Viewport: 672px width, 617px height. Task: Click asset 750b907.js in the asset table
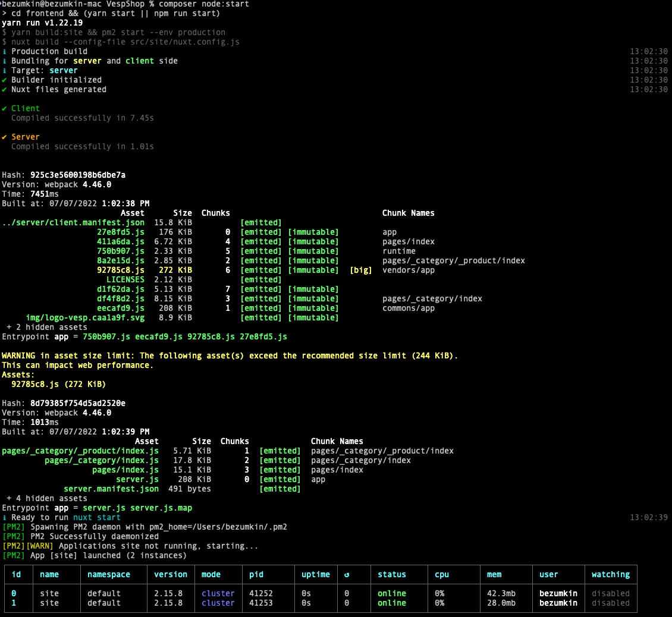(x=121, y=251)
